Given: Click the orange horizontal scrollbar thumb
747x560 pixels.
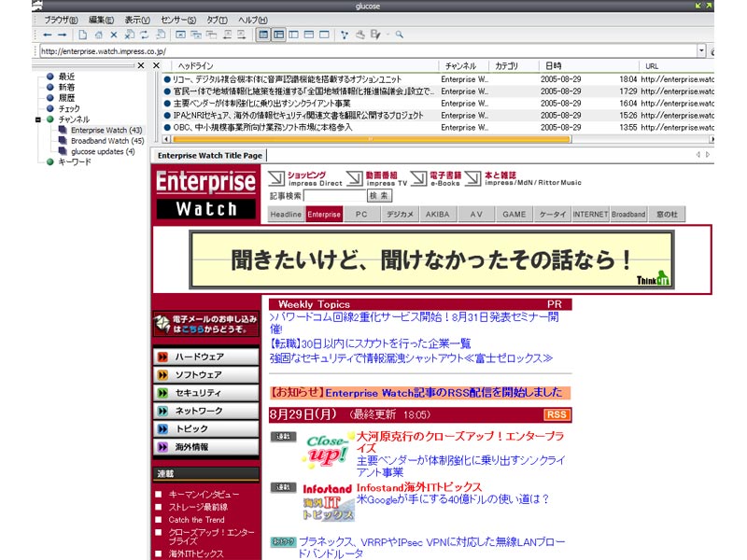Looking at the screenshot, I should [x=371, y=139].
